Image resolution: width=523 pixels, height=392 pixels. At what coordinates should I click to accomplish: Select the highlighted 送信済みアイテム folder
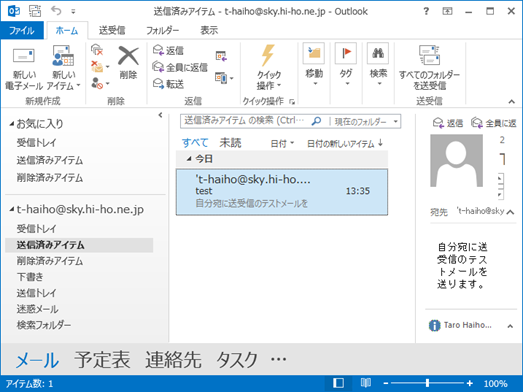point(79,245)
